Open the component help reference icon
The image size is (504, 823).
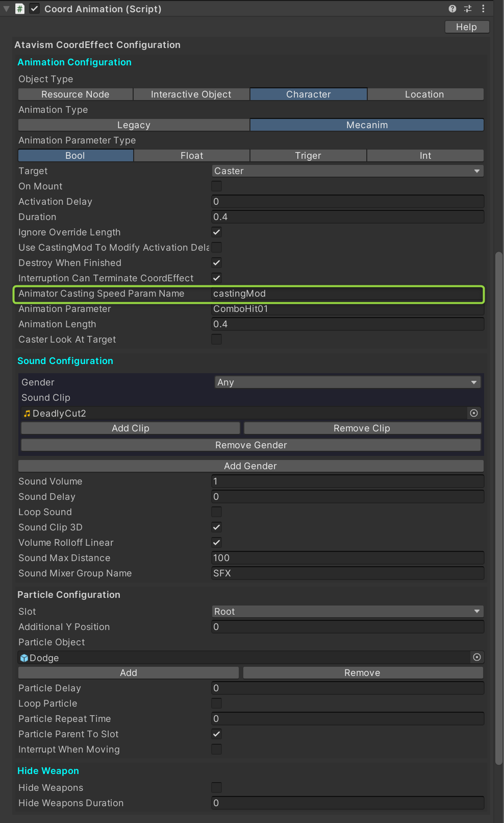(452, 9)
